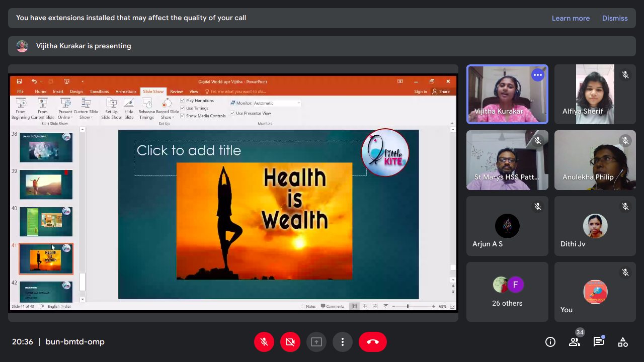This screenshot has height=362, width=644.
Task: Show participants list with 34 badge
Action: pyautogui.click(x=575, y=342)
